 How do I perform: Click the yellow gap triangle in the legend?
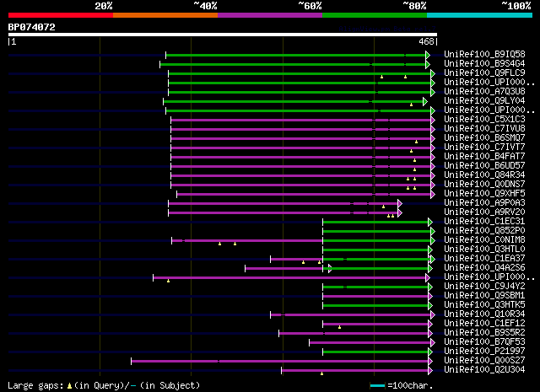pyautogui.click(x=69, y=386)
